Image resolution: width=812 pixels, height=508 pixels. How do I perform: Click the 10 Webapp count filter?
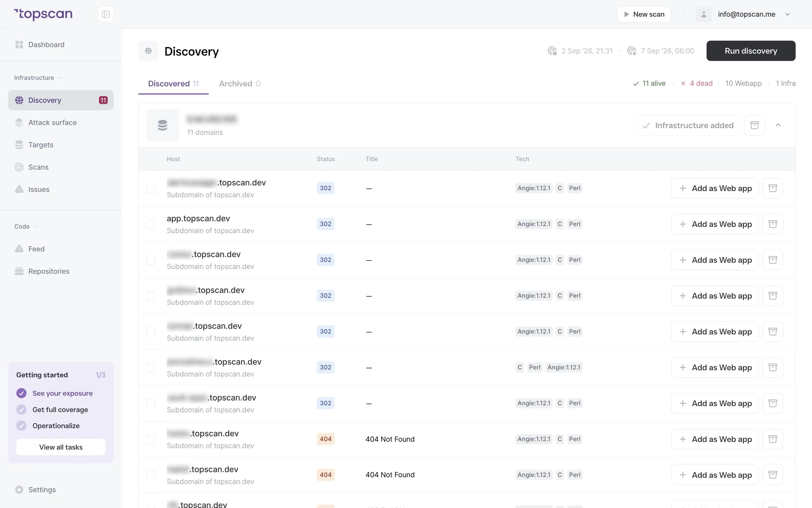(x=743, y=83)
